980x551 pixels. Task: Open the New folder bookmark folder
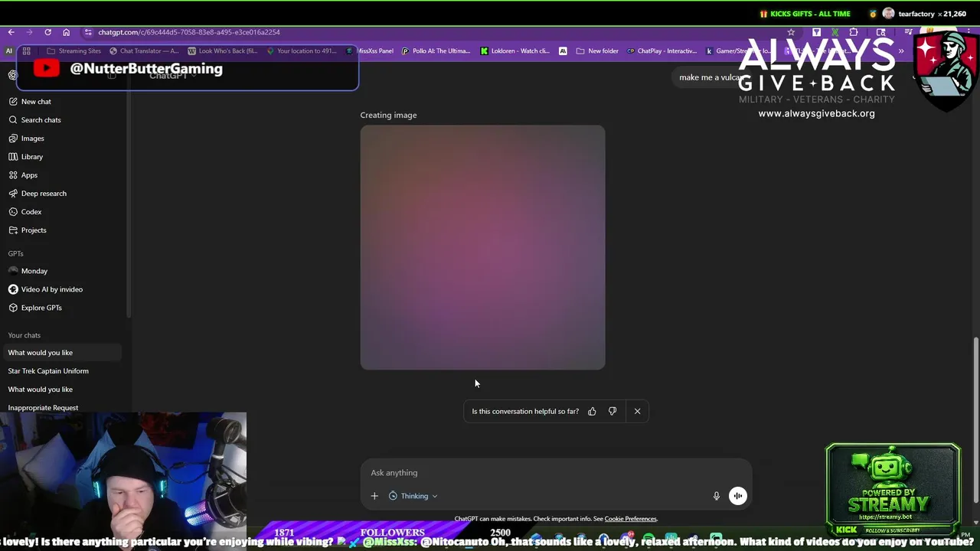(x=597, y=51)
